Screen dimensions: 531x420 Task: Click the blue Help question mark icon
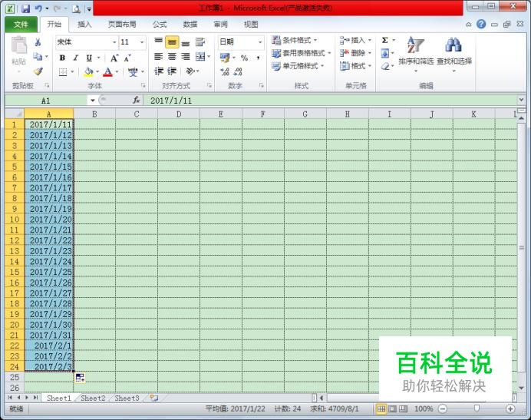click(481, 24)
